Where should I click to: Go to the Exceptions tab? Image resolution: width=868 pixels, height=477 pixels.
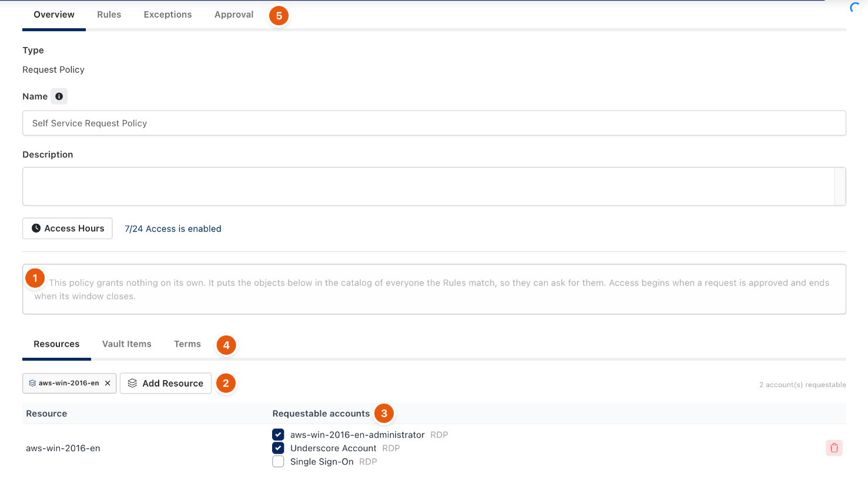point(168,15)
